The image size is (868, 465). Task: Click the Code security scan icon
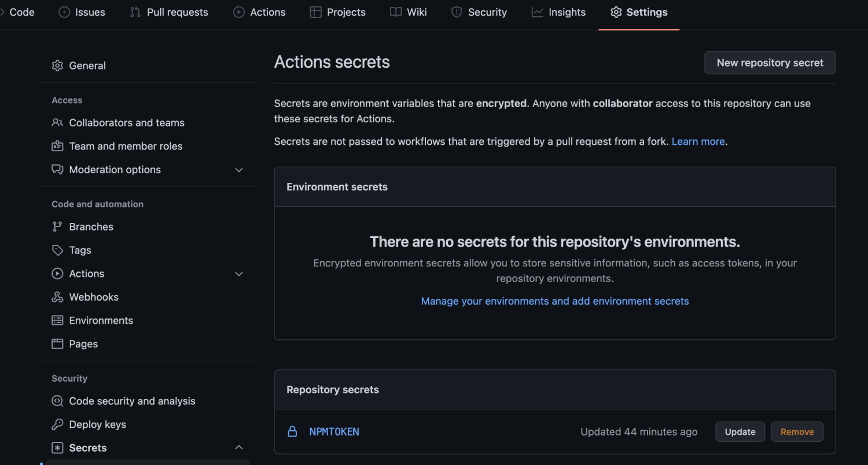point(57,401)
